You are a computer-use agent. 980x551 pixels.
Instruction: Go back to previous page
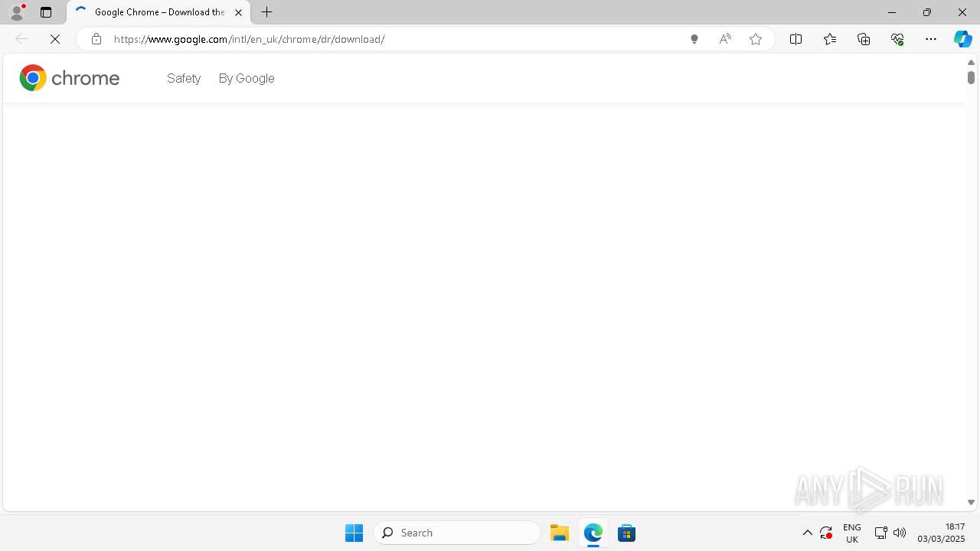click(x=21, y=39)
